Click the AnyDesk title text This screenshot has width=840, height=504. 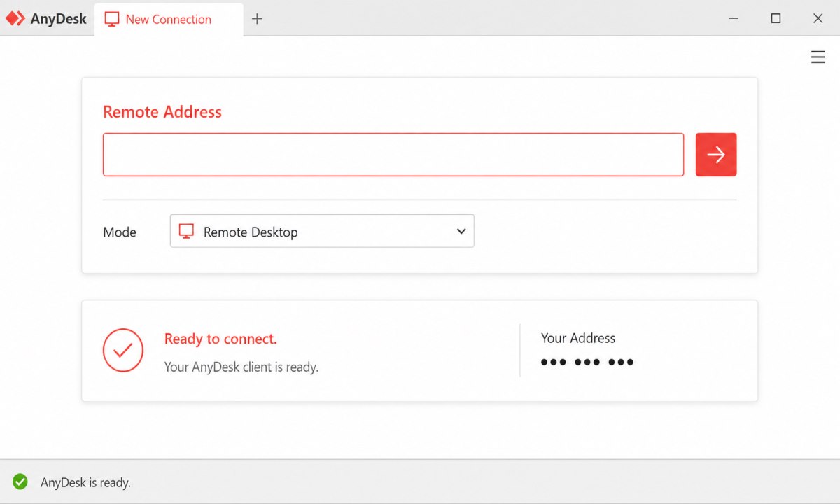(59, 20)
